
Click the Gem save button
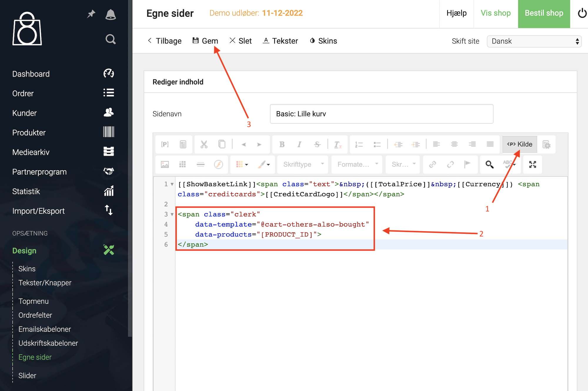click(x=206, y=41)
